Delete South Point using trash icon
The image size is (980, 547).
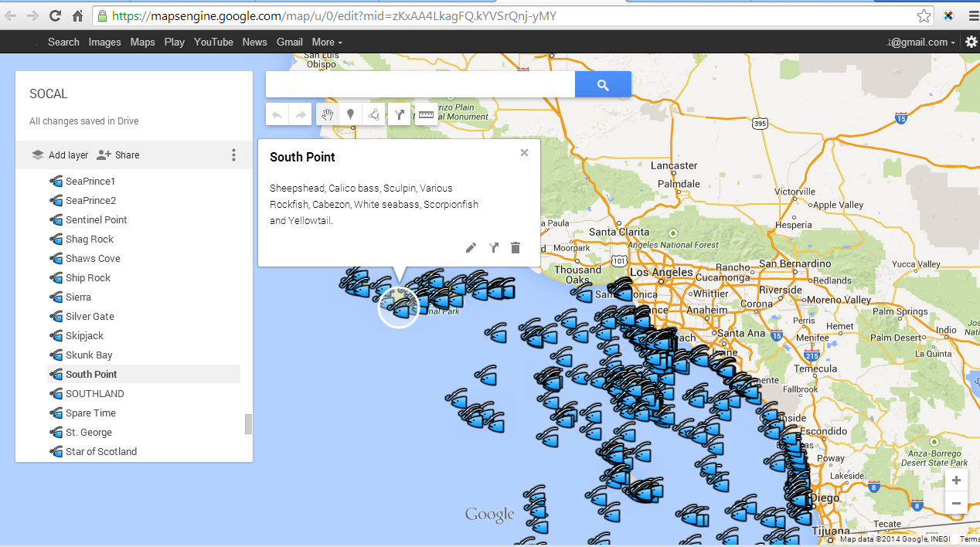pos(516,248)
